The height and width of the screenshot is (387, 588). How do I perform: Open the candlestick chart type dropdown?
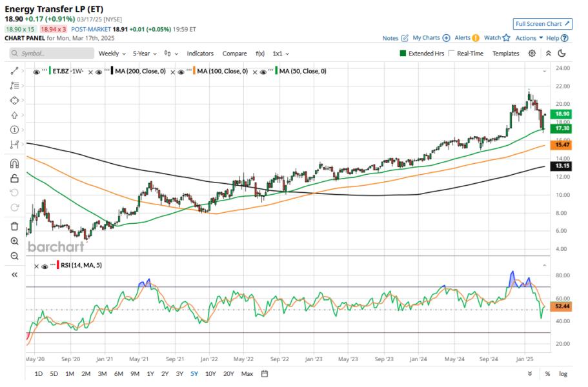click(172, 54)
